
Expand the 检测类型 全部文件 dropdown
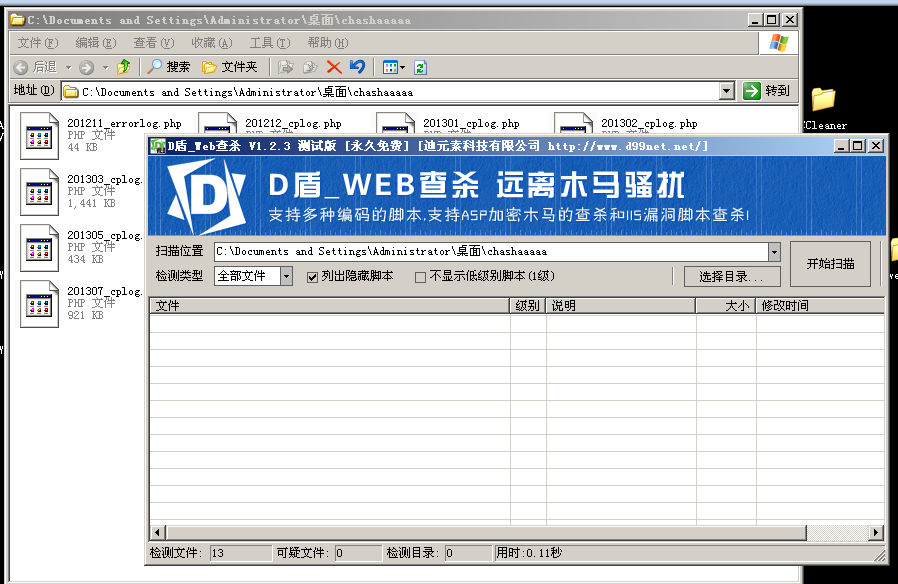(286, 276)
